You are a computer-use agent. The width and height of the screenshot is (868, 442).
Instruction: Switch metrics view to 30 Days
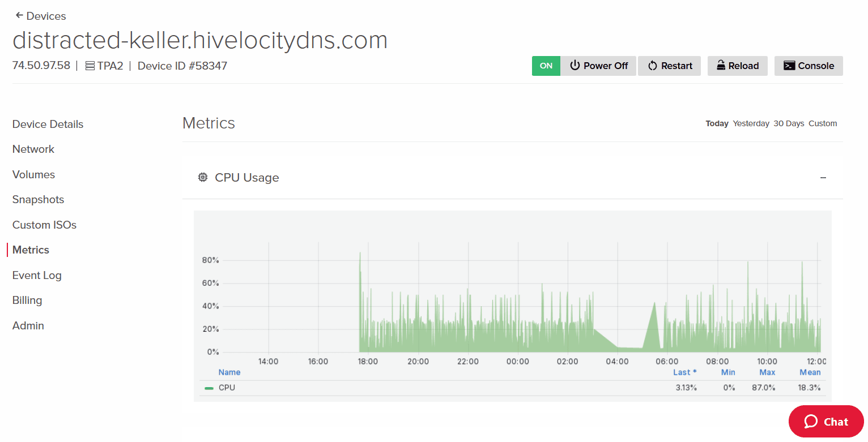point(789,123)
